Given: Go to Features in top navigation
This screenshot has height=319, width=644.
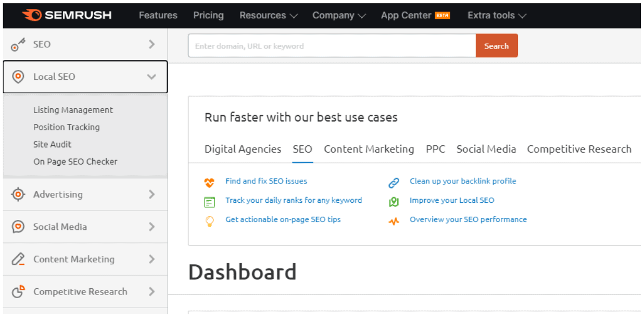Looking at the screenshot, I should pyautogui.click(x=158, y=15).
